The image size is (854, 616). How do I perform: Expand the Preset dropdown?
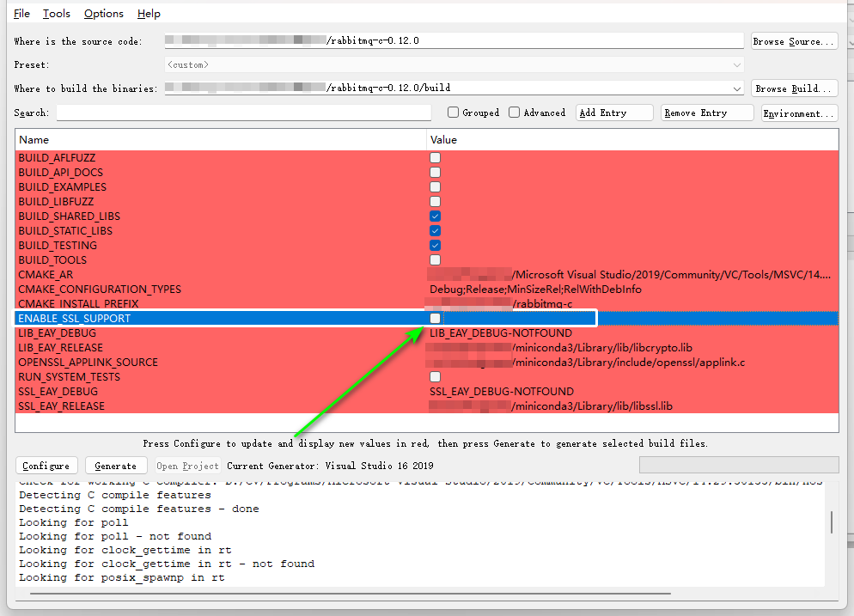pos(737,64)
